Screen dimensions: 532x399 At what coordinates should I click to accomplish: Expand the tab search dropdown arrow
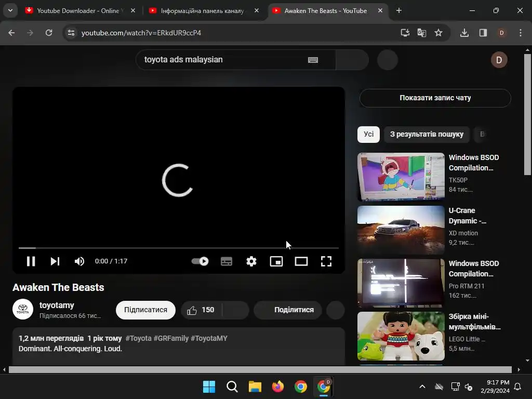click(x=10, y=10)
